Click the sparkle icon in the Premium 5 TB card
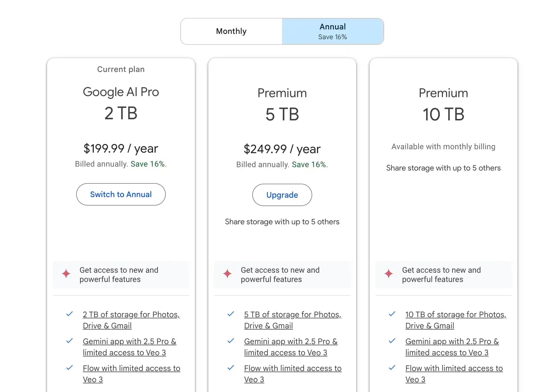This screenshot has width=560, height=392. click(x=228, y=274)
